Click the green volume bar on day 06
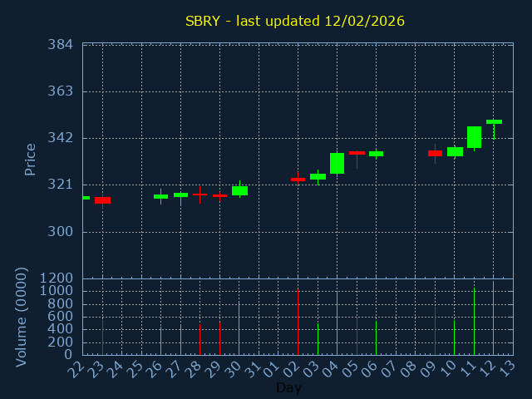The width and height of the screenshot is (532, 399). (x=376, y=337)
